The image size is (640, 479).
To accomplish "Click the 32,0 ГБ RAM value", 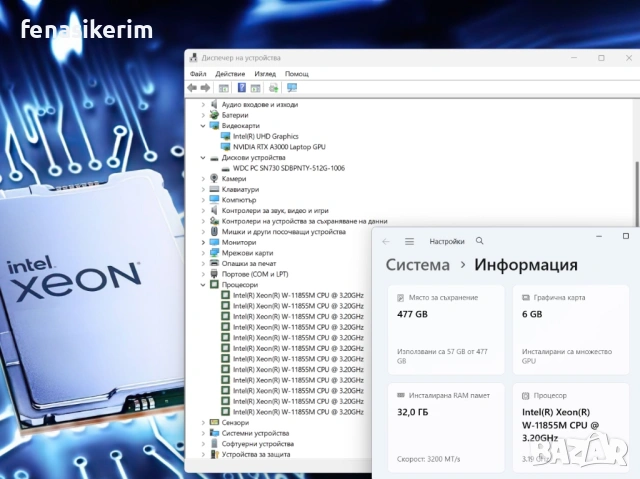I will 413,412.
